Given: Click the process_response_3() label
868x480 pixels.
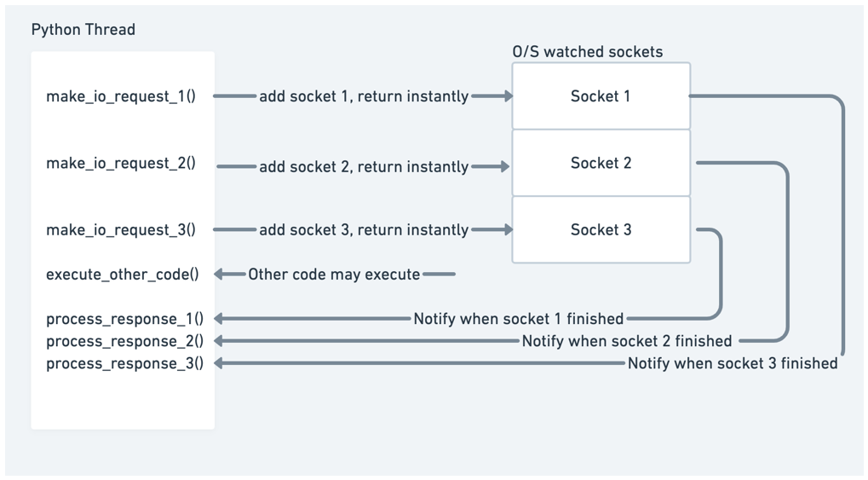Looking at the screenshot, I should [x=124, y=363].
